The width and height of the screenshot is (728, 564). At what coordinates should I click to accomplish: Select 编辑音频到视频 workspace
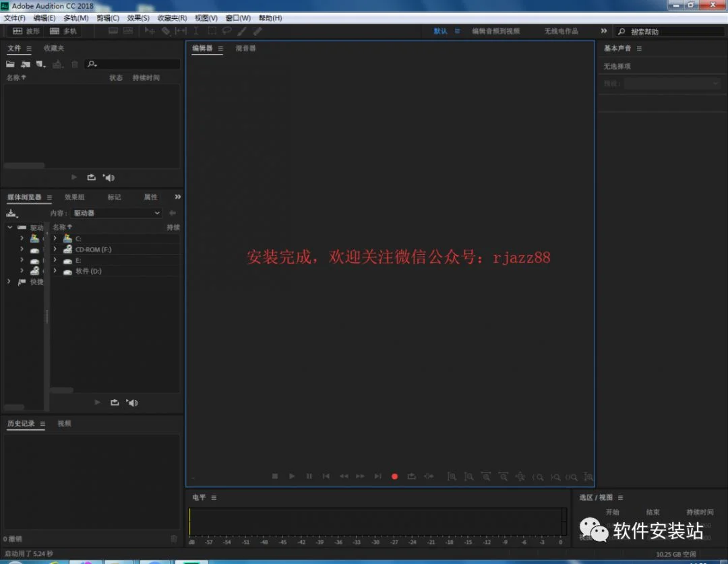(496, 31)
